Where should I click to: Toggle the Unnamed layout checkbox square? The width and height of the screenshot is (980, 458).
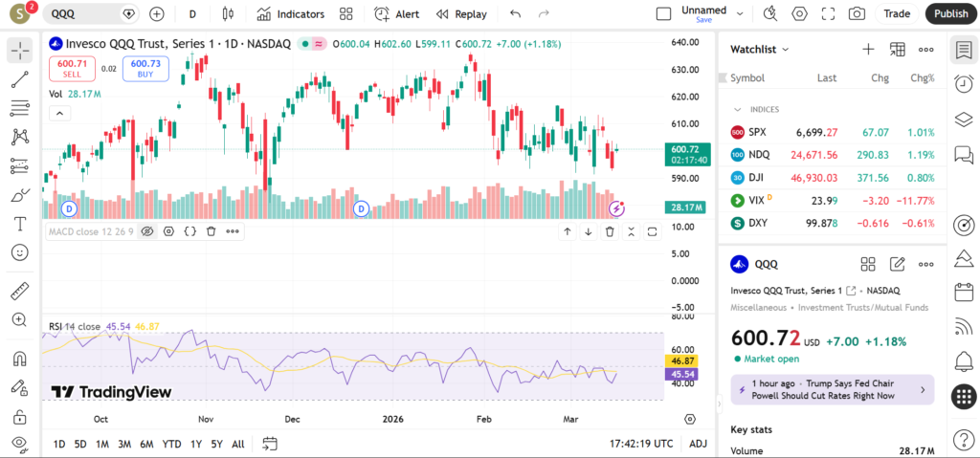[x=663, y=14]
